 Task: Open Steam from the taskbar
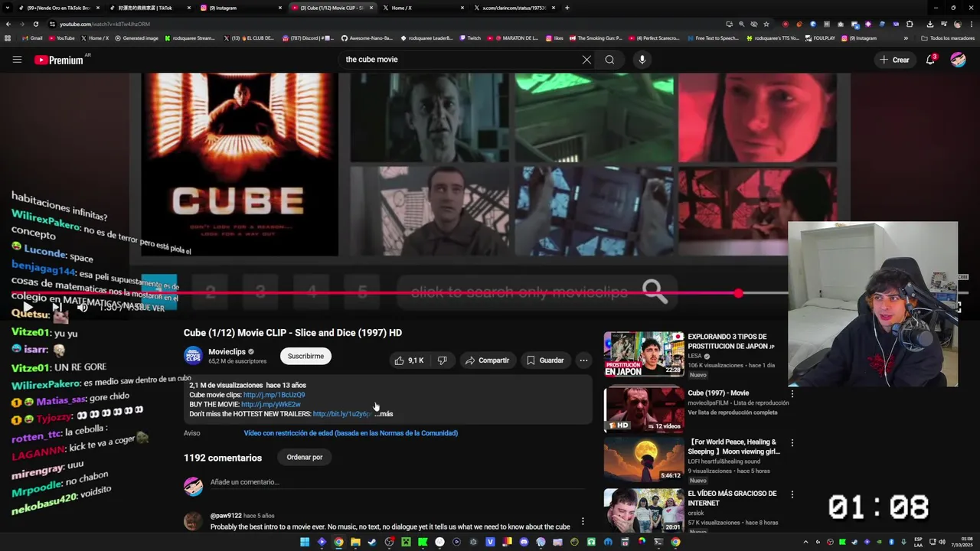tap(372, 542)
